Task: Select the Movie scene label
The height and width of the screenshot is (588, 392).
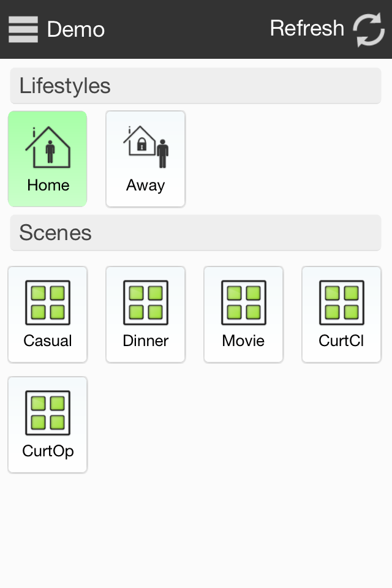Action: coord(244,341)
